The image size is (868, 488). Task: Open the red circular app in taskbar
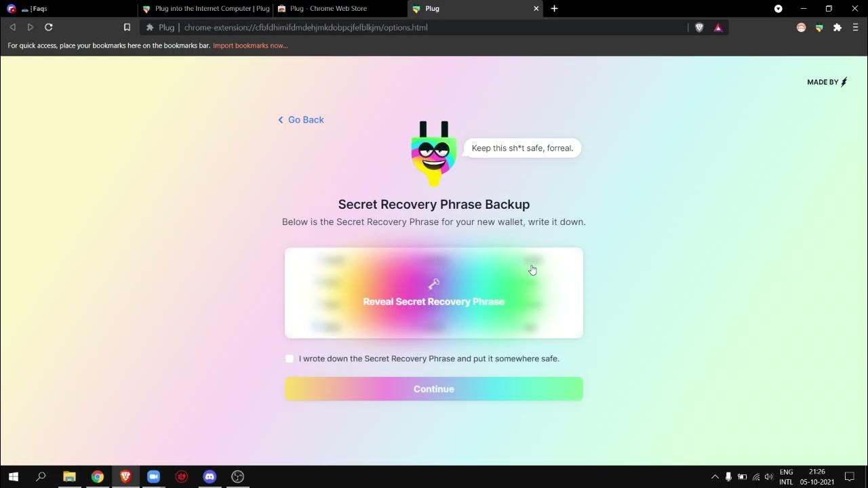182,476
